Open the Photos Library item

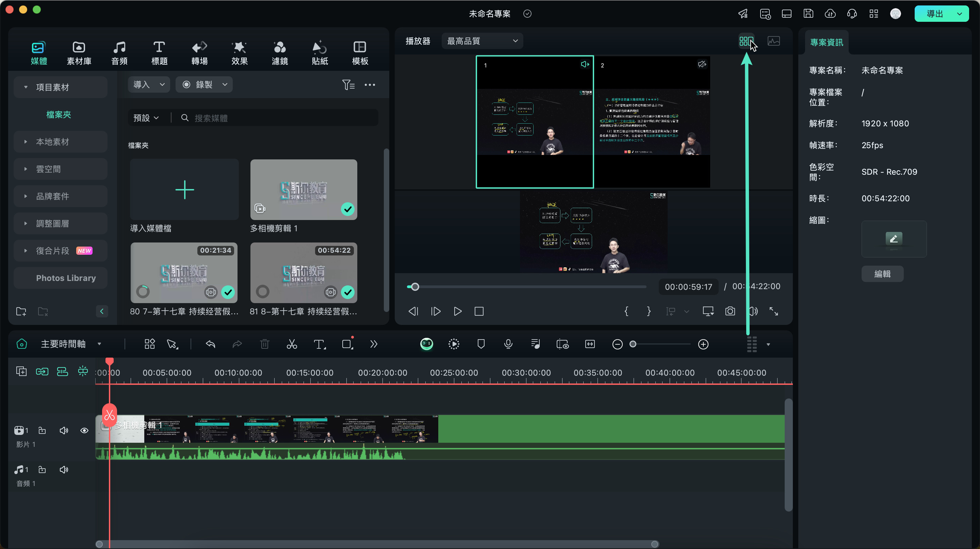(x=61, y=278)
